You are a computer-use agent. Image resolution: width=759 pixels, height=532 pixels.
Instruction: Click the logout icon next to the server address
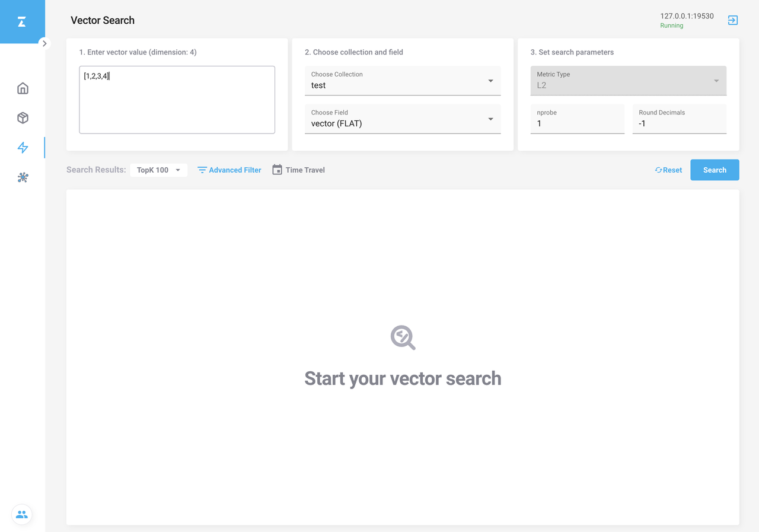pyautogui.click(x=733, y=20)
